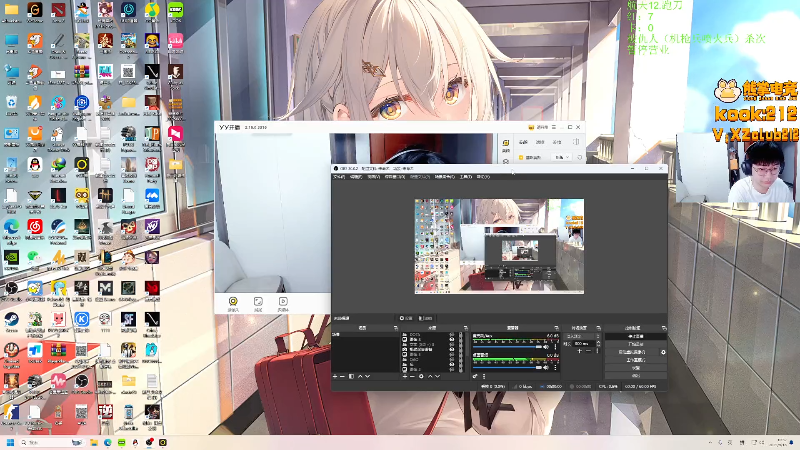Click the yellow camera icon in YY bottom bar
The height and width of the screenshot is (450, 800).
pyautogui.click(x=233, y=301)
